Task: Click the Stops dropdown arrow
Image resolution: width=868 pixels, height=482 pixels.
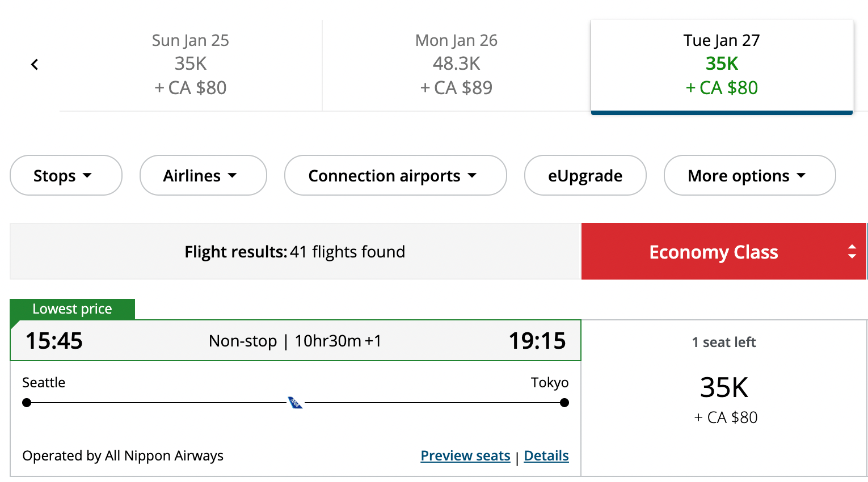Action: tap(87, 176)
